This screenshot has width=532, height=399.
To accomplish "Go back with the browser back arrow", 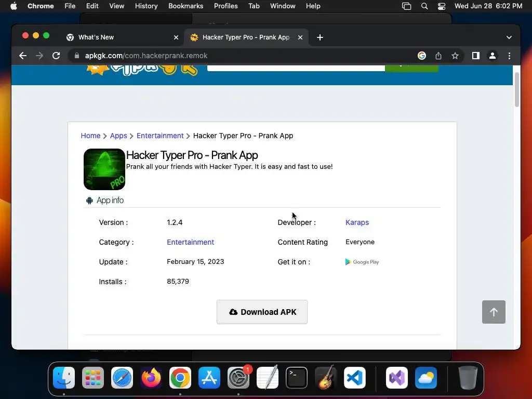I will 23,56.
